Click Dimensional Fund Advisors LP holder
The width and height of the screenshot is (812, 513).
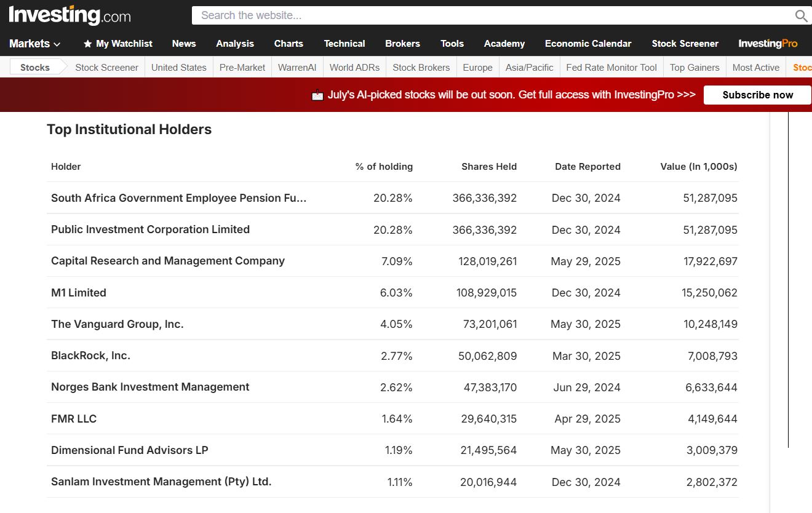(130, 450)
